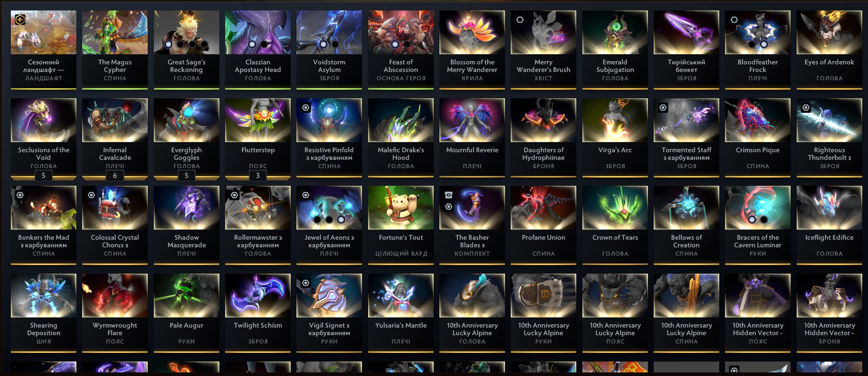Image resolution: width=868 pixels, height=376 pixels.
Task: Click the gem icon on Tormented Staff
Action: [x=663, y=107]
